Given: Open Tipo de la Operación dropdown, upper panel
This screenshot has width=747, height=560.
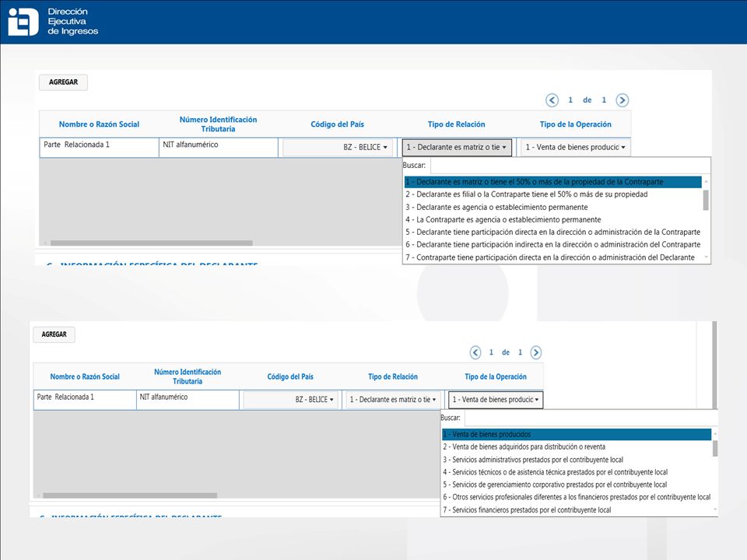Looking at the screenshot, I should coord(575,147).
